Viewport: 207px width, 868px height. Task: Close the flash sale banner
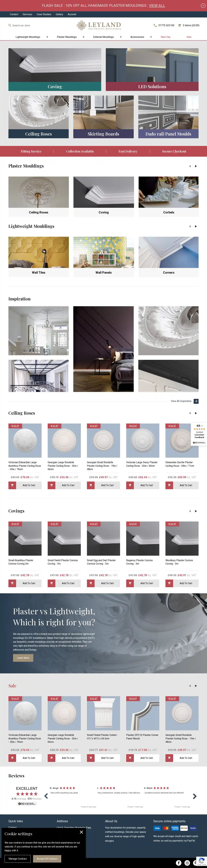coord(203,5)
